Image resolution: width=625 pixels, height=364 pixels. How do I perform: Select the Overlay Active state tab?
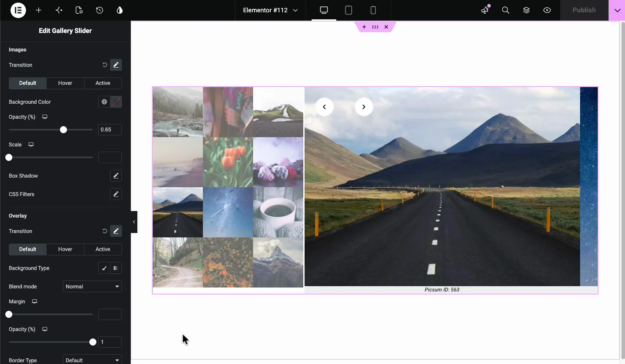point(103,249)
